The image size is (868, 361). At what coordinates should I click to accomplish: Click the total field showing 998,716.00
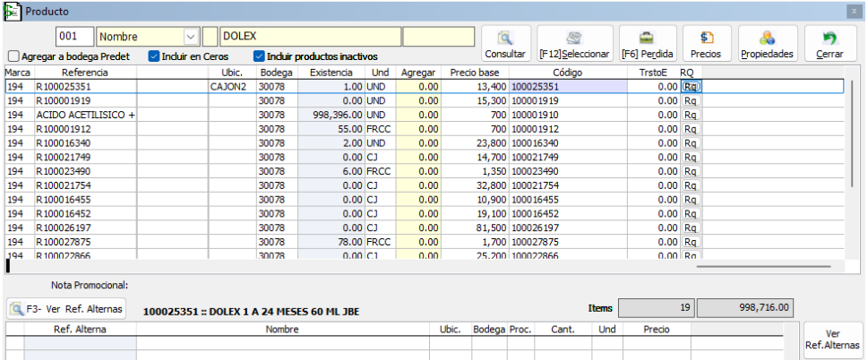(745, 308)
